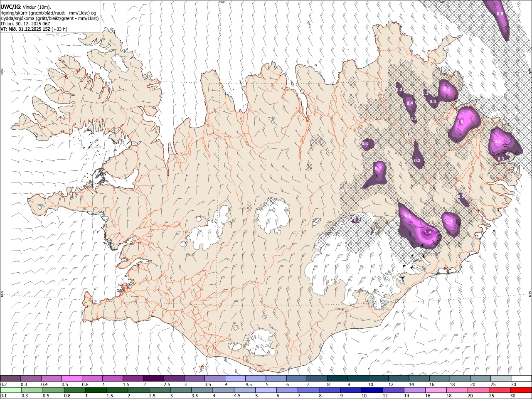Image resolution: width=532 pixels, height=399 pixels.
Task: Click the "14" label in the snow legend row
Action: click(x=412, y=384)
